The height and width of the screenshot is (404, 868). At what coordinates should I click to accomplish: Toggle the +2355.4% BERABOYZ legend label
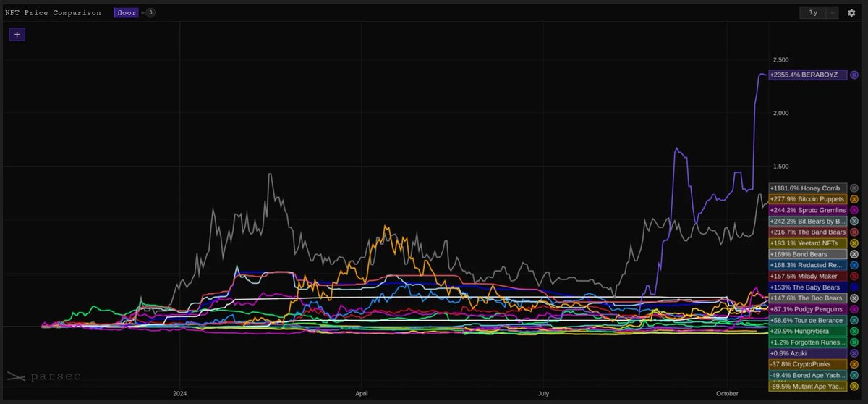coord(807,75)
